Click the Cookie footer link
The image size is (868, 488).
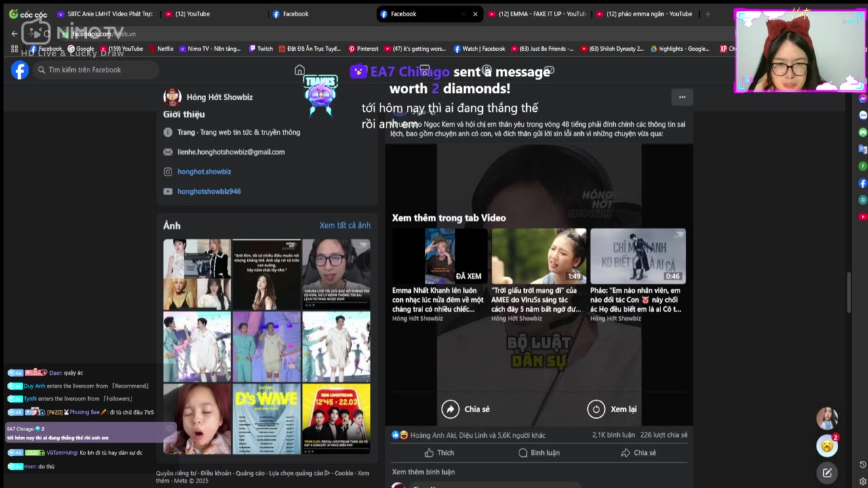tap(344, 473)
